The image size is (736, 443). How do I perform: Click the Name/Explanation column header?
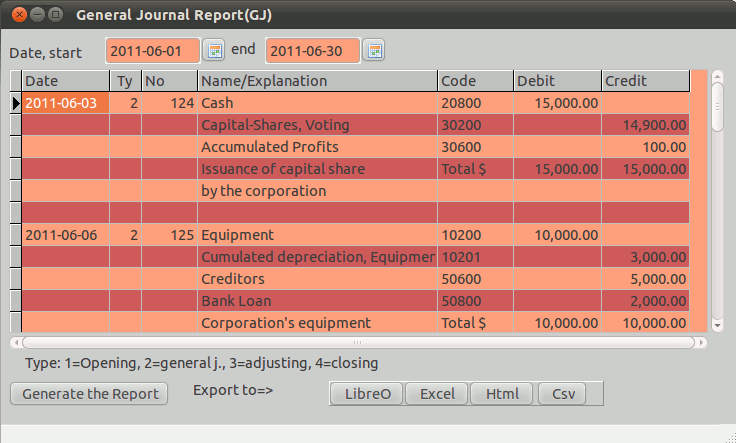tap(317, 81)
